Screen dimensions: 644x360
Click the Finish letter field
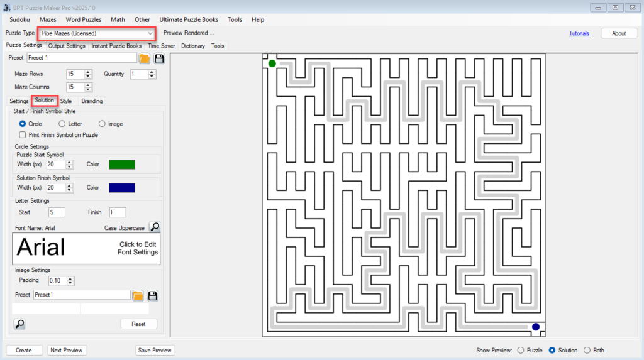118,212
